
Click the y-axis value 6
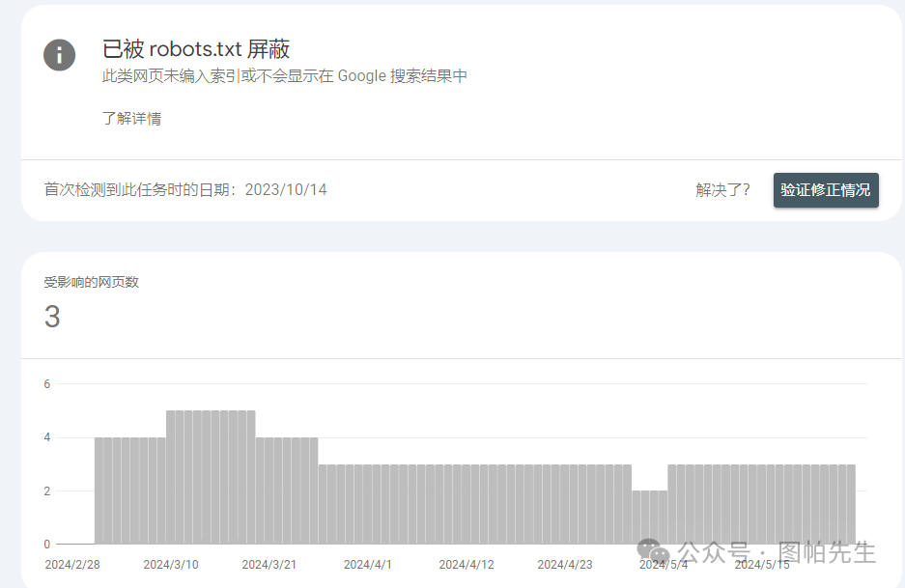(x=46, y=384)
